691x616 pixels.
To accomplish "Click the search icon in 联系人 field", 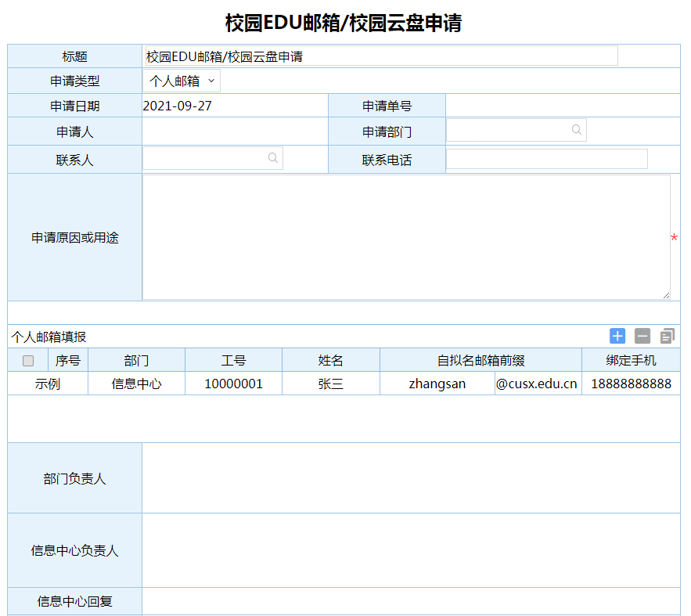I will [273, 158].
